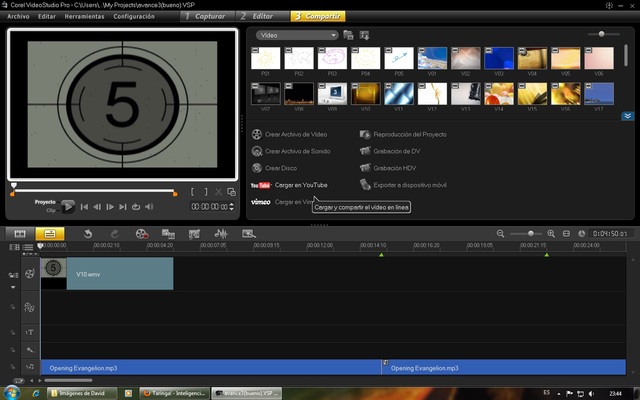Switch to Storyboard view

20,234
